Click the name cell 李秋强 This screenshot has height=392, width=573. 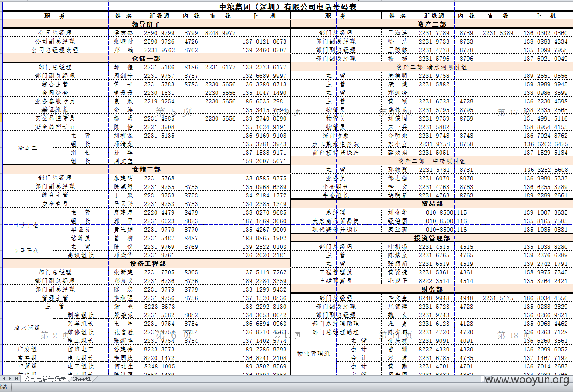coord(123,298)
